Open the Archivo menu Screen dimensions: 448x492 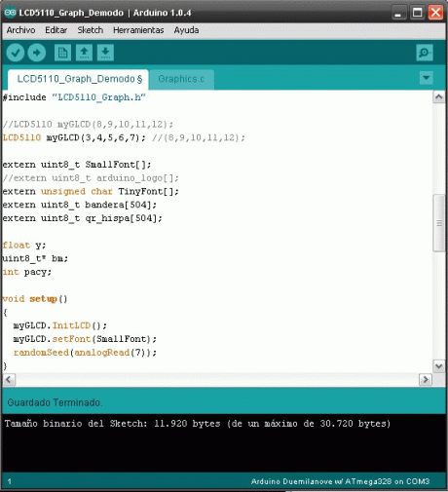(x=20, y=30)
